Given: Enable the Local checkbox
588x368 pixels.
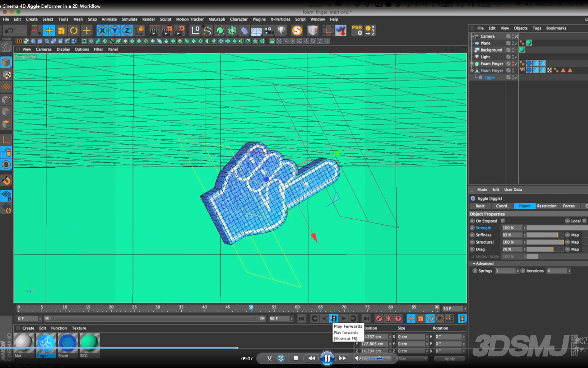Looking at the screenshot, I should click(584, 221).
